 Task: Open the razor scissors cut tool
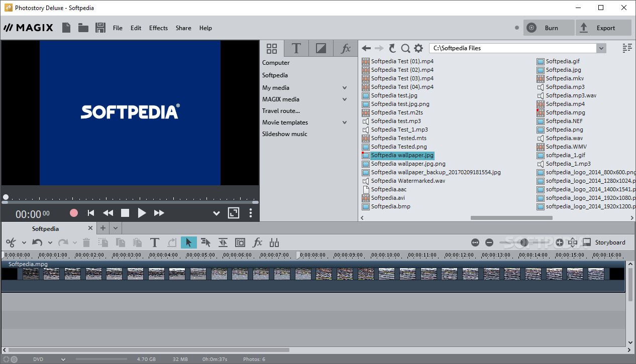(11, 242)
